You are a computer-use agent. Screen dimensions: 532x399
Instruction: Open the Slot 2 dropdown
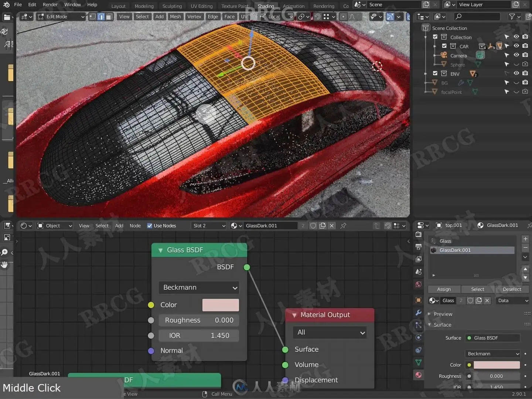(209, 226)
